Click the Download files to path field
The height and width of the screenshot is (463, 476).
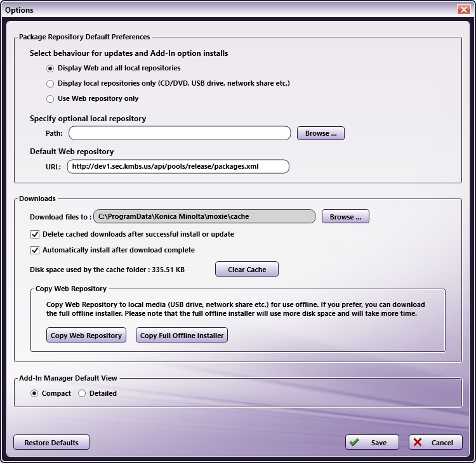[x=204, y=216]
